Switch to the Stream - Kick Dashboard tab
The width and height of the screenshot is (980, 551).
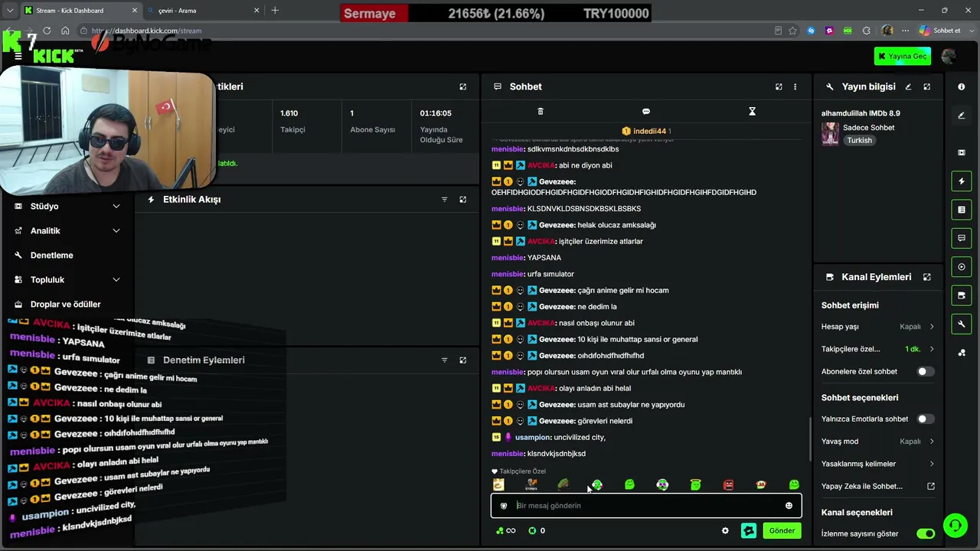point(81,11)
